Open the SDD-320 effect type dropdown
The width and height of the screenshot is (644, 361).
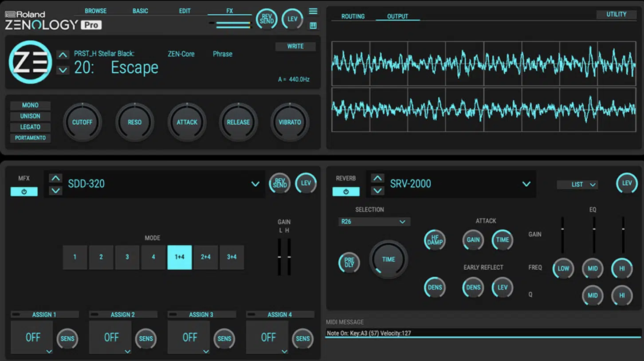[x=255, y=184]
